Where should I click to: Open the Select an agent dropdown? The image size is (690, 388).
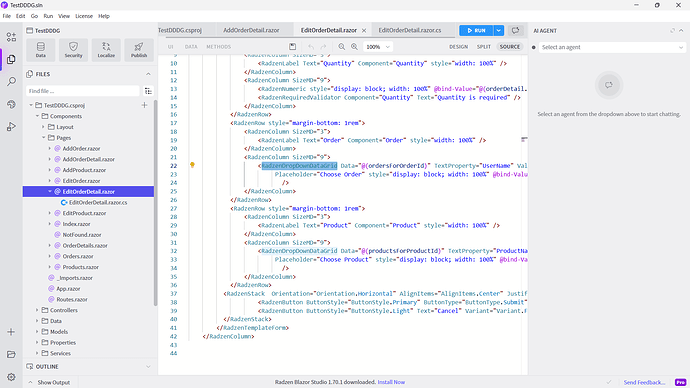tap(612, 47)
